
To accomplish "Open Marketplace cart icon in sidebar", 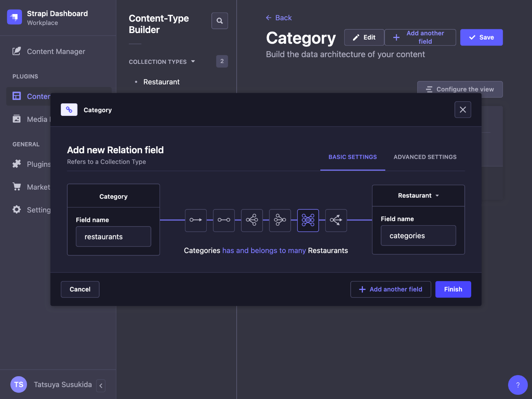I will 17,187.
